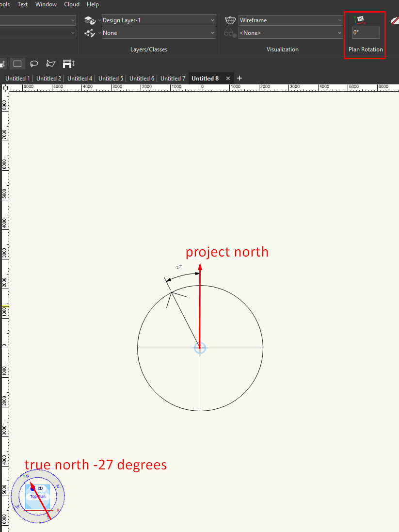The image size is (399, 532).
Task: Select the Lasso marquee mode icon
Action: click(x=34, y=64)
